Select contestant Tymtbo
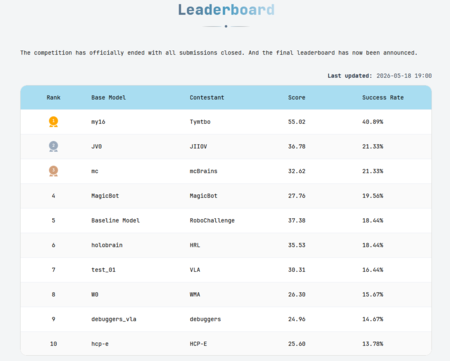Image resolution: width=450 pixels, height=361 pixels. [200, 122]
